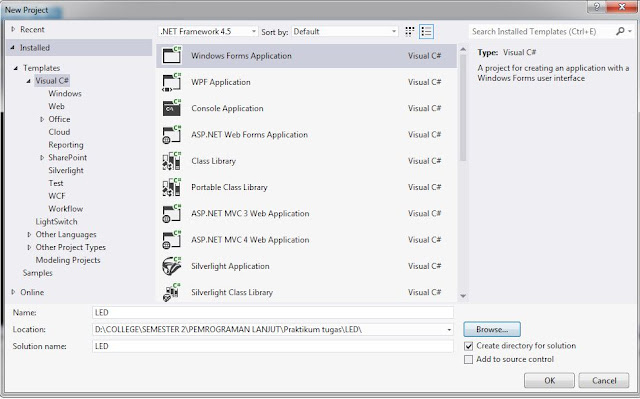Open search options dropdown arrow
Viewport: 640px width, 399px height.
pyautogui.click(x=630, y=31)
